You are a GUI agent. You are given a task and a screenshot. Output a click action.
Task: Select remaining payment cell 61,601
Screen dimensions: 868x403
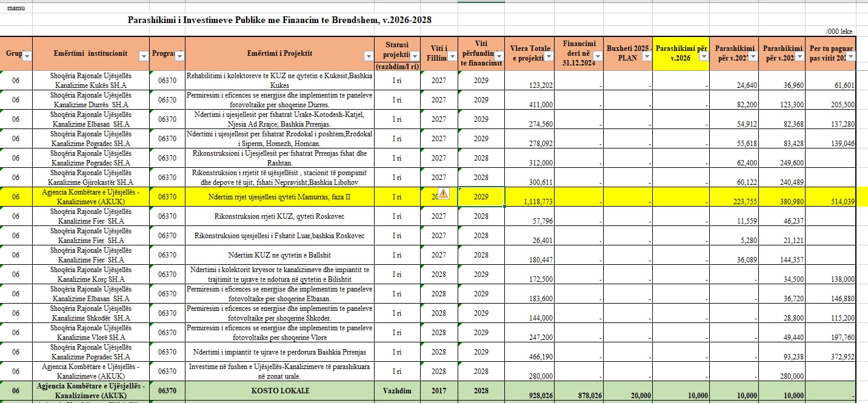click(x=830, y=80)
